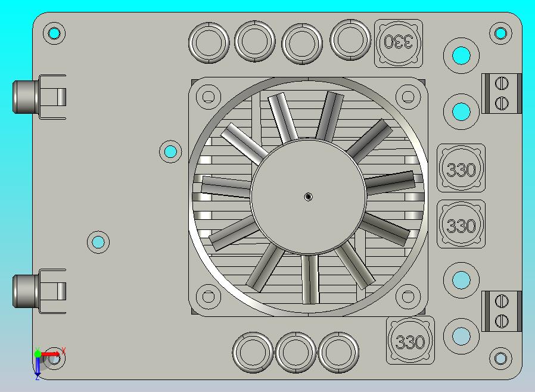Screen dimensions: 535x392
Task: Select the upper 330 inductor beside the fan
Action: [461, 168]
